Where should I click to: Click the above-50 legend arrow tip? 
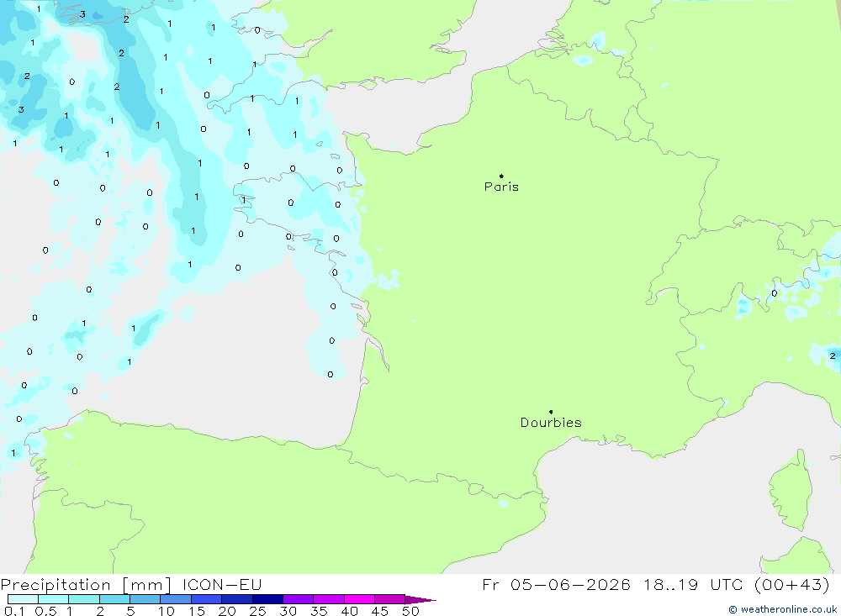(x=420, y=600)
